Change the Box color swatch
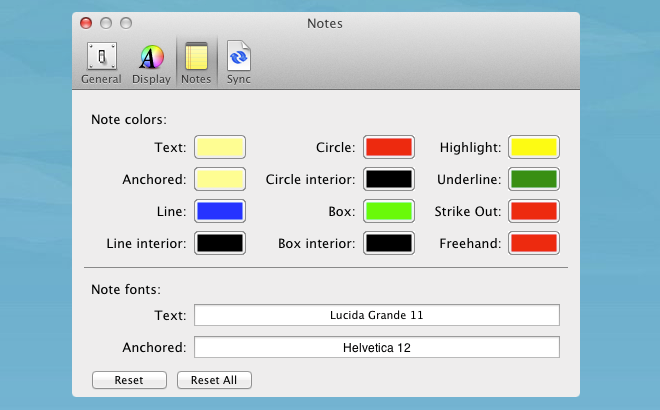Screen dimensions: 660x410 [389, 211]
